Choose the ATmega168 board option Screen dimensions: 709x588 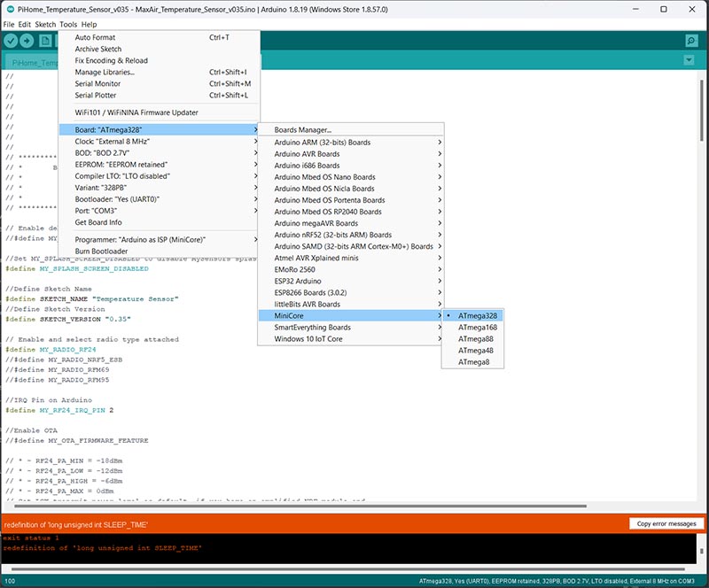(478, 327)
